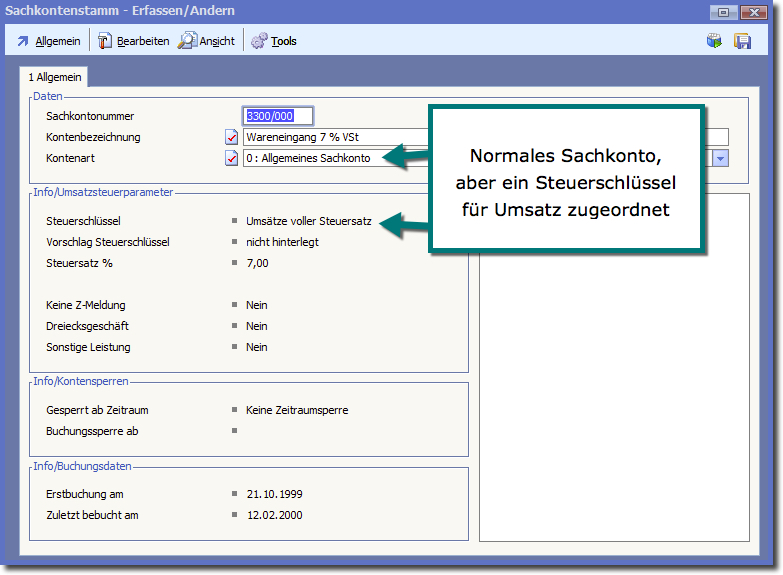
Task: Toggle the checkbox beside Kontenbezeichnung
Action: tap(232, 137)
